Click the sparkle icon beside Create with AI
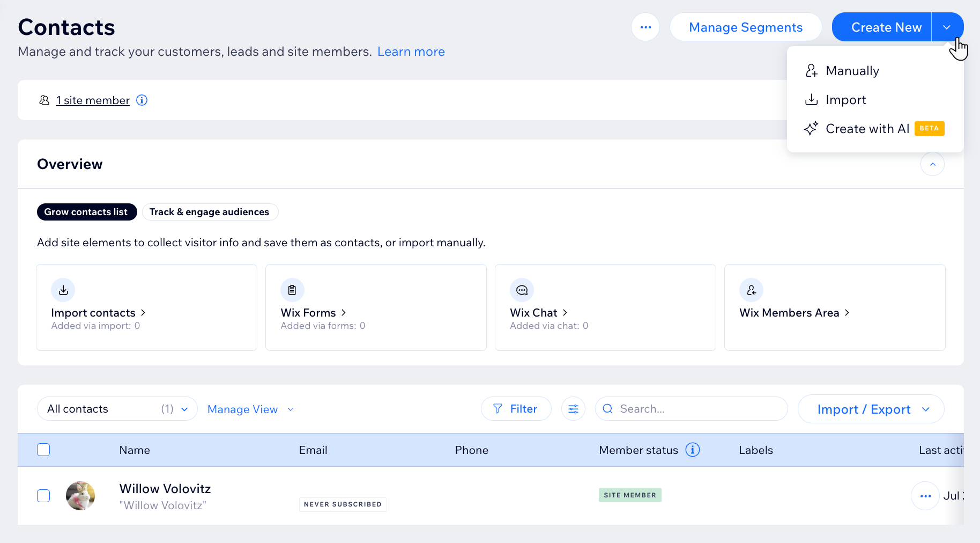Viewport: 980px width, 543px height. 811,128
